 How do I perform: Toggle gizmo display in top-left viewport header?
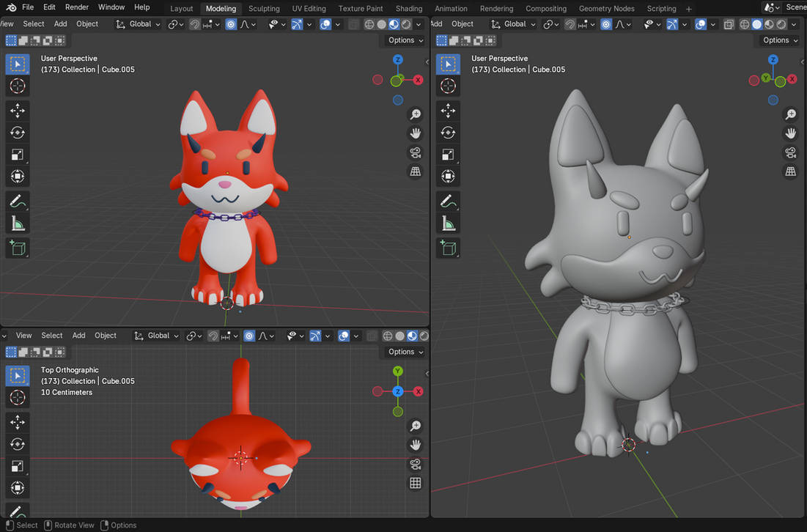pyautogui.click(x=297, y=24)
